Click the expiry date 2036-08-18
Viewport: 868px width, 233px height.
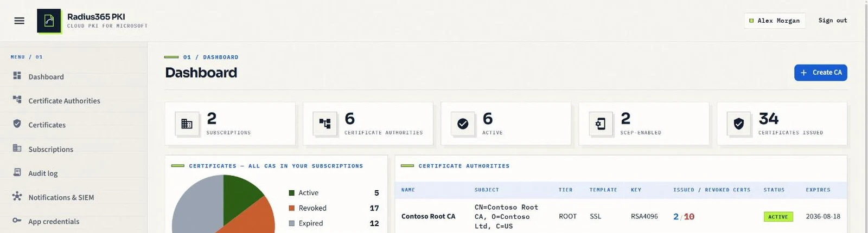click(823, 216)
